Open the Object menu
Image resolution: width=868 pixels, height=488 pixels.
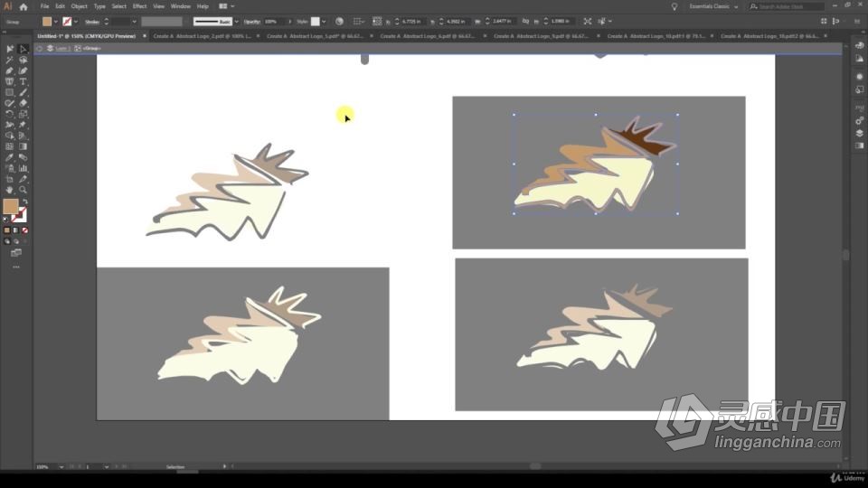(80, 6)
